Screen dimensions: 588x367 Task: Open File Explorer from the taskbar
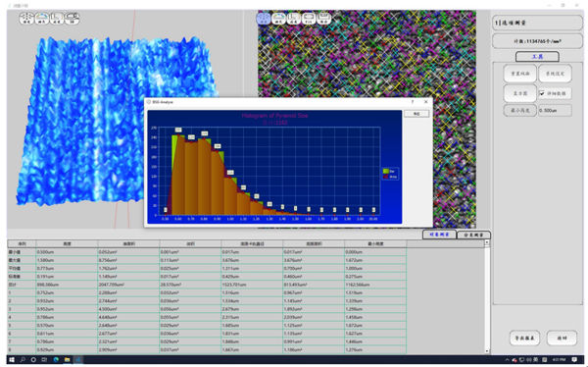[x=67, y=360]
